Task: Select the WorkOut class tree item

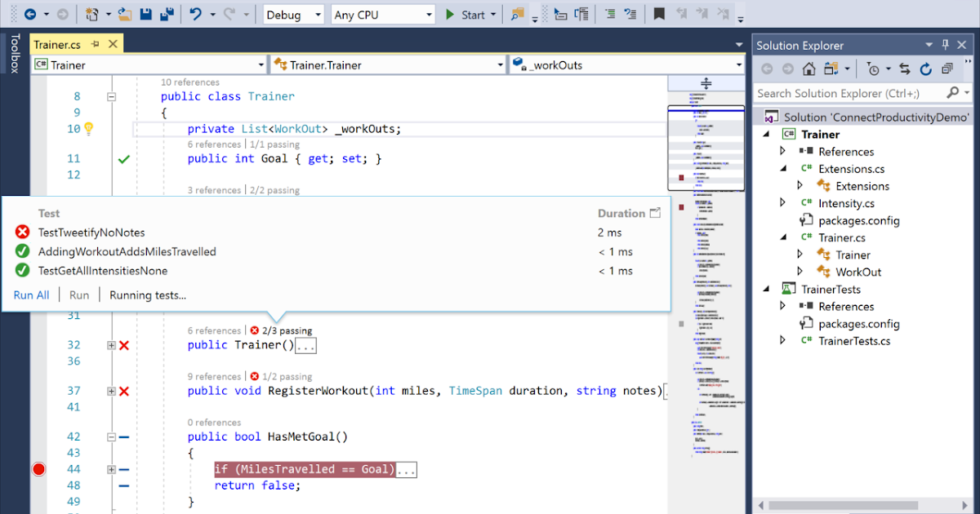Action: coord(858,272)
